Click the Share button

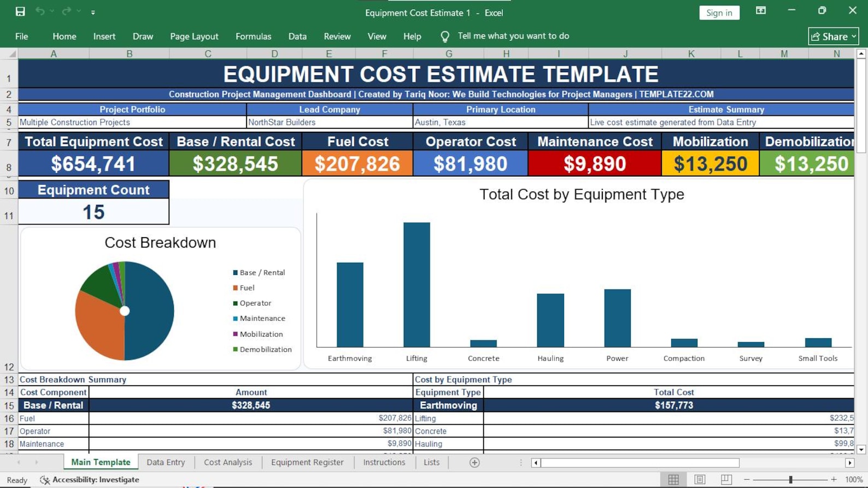click(x=833, y=36)
